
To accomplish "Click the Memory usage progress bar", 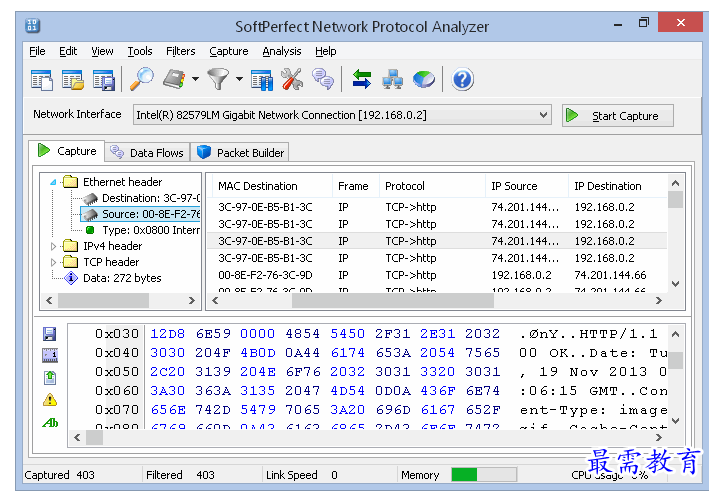I will tap(484, 474).
